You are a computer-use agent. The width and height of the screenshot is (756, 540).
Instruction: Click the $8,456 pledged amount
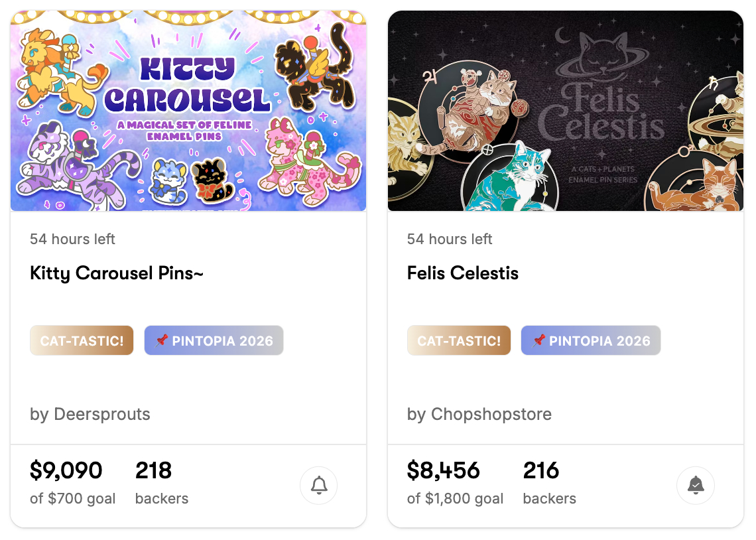click(443, 470)
